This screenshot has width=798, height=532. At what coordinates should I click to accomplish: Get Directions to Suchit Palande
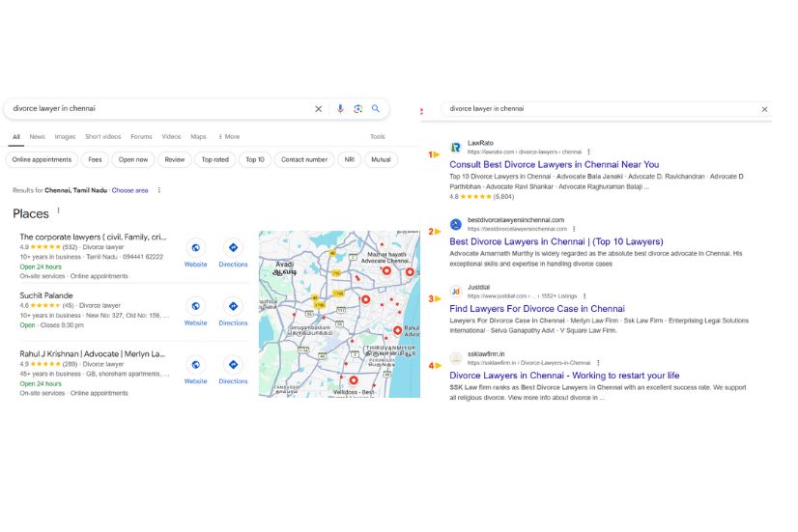(x=233, y=306)
